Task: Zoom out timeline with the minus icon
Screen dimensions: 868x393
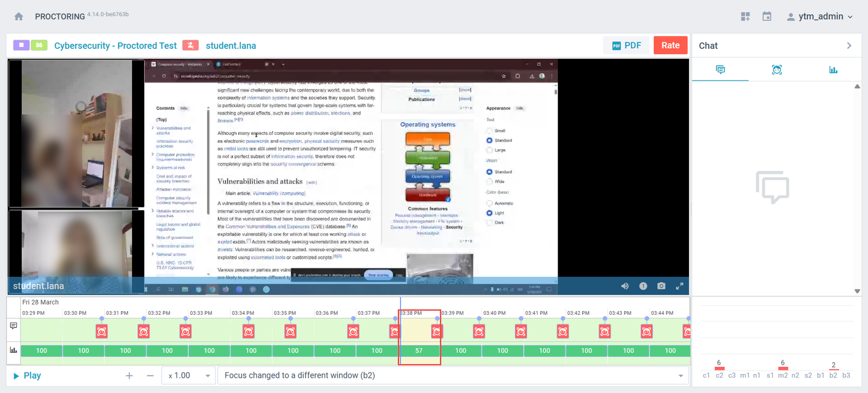Action: [x=150, y=376]
